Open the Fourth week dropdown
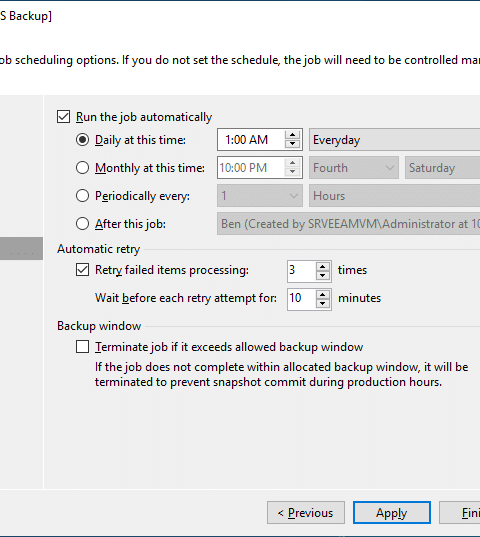 (354, 168)
